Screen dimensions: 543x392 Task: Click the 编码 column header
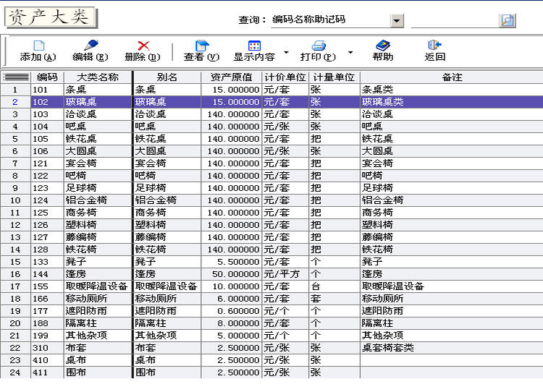tap(47, 77)
